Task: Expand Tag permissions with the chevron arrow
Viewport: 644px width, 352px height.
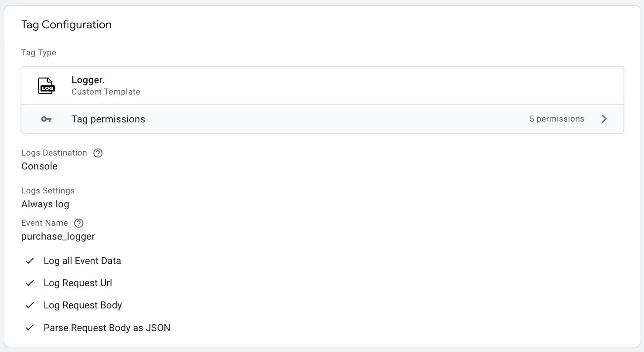Action: click(604, 119)
